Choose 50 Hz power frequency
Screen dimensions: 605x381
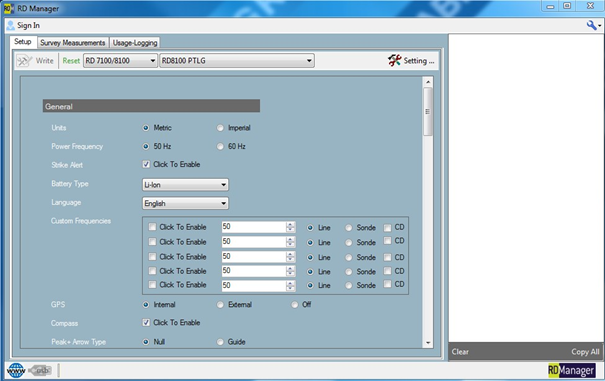[146, 146]
